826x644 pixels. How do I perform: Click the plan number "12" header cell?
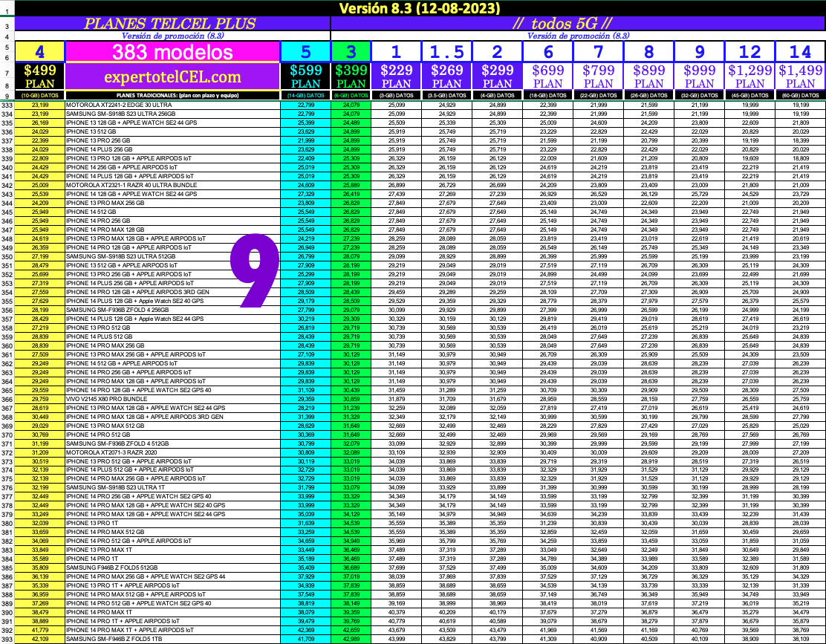(x=749, y=51)
